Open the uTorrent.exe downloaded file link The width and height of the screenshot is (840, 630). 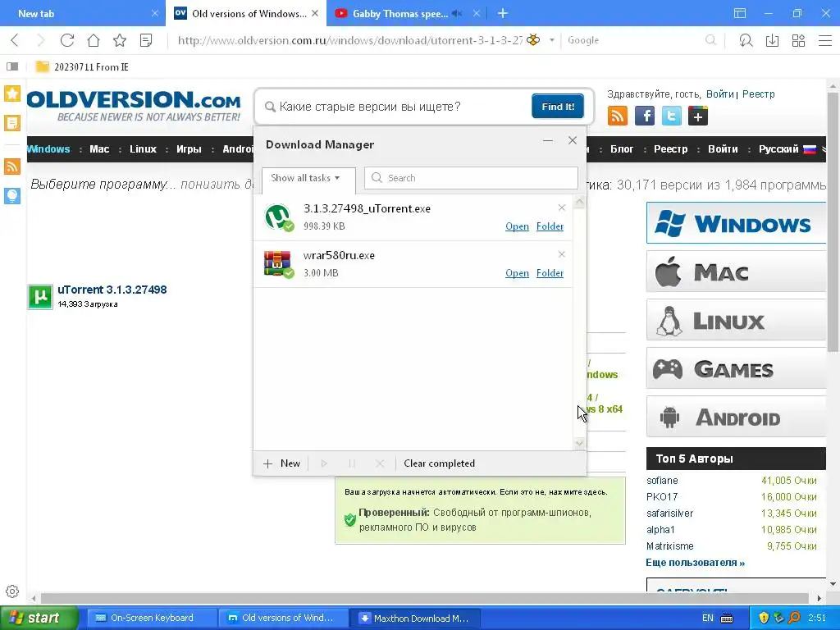517,226
